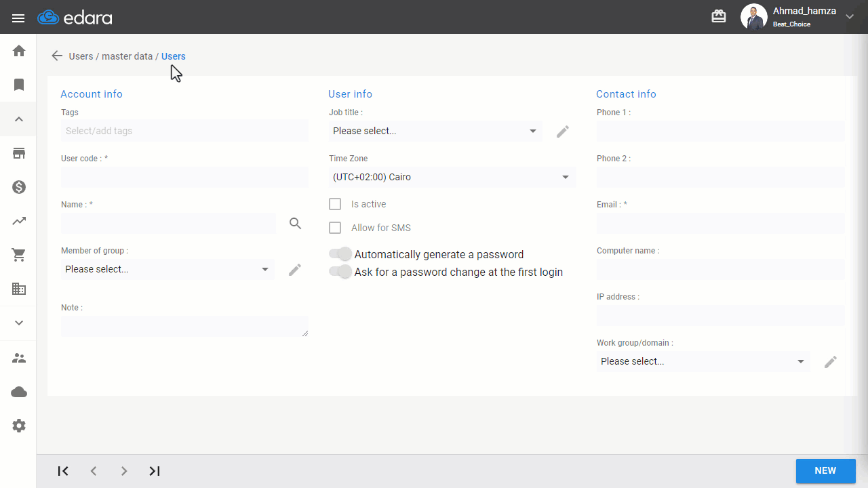The image size is (868, 488).
Task: Open the hamburger menu
Action: 18,18
